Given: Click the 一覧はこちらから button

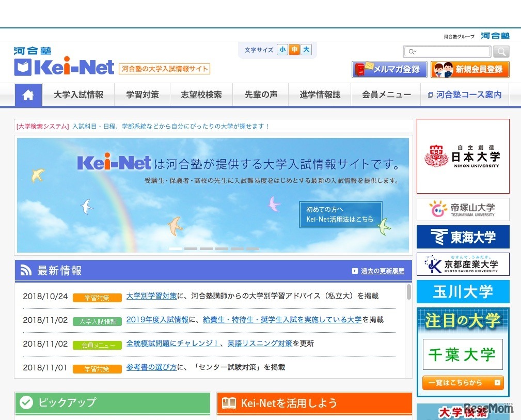Looking at the screenshot, I should point(463,383).
